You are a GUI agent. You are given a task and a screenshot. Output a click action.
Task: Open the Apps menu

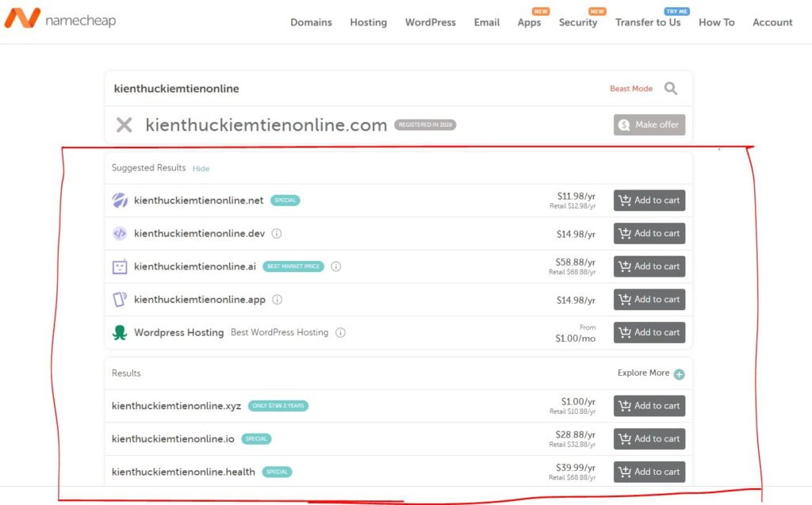point(529,22)
